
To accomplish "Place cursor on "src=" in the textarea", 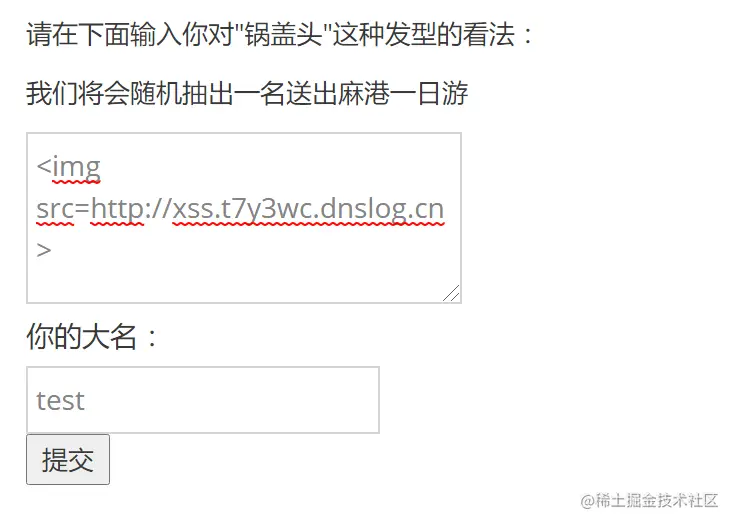I will (63, 209).
